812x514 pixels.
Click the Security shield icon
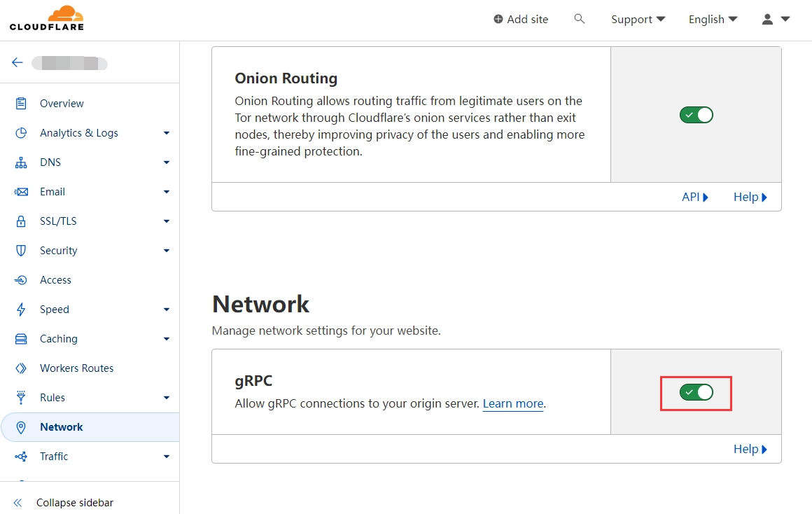coord(20,250)
